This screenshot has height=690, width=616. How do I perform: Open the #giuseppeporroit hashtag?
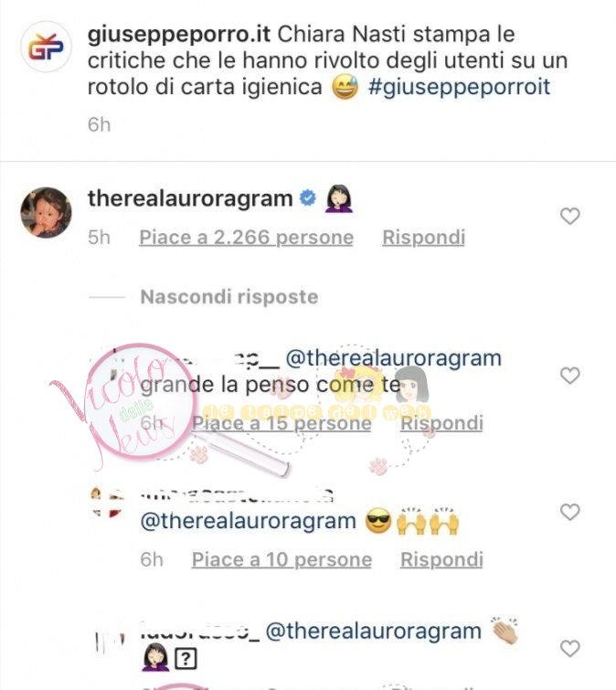click(459, 87)
